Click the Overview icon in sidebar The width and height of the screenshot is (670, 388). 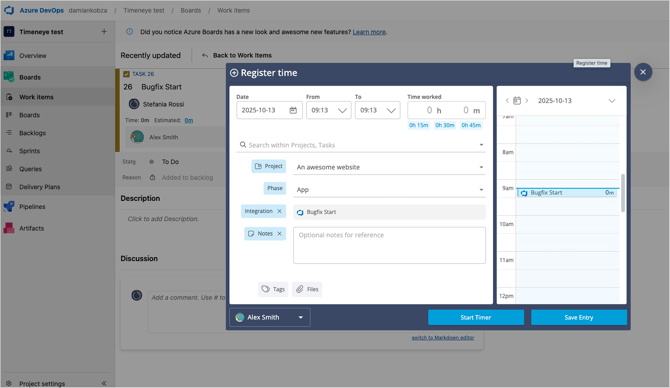[x=9, y=56]
